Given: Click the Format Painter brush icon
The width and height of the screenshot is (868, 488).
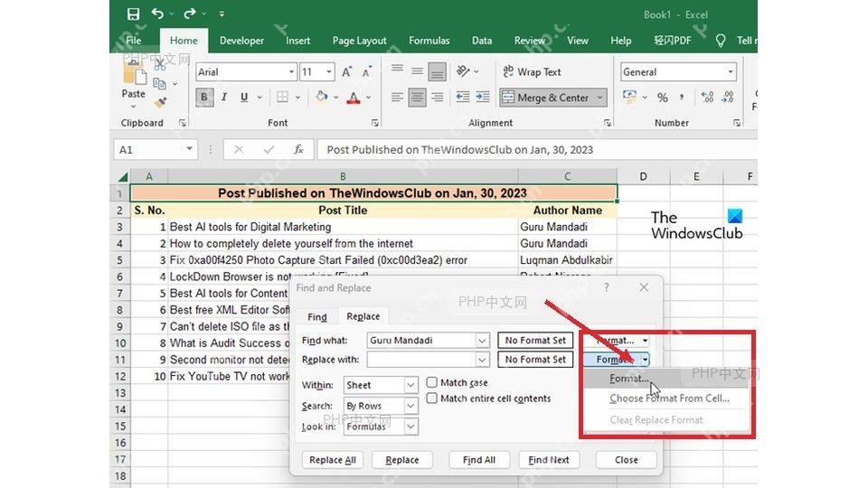Looking at the screenshot, I should (161, 102).
